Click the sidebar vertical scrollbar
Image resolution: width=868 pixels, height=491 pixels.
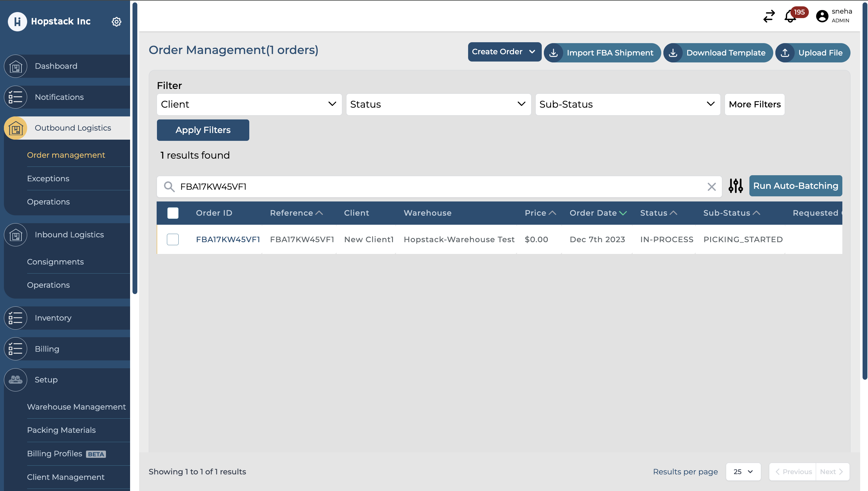pyautogui.click(x=135, y=148)
